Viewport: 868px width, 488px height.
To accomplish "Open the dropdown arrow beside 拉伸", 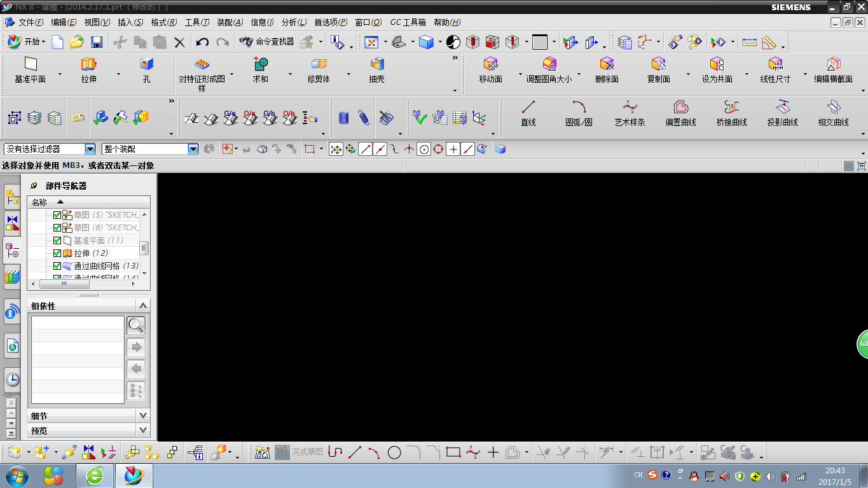I will [x=118, y=74].
